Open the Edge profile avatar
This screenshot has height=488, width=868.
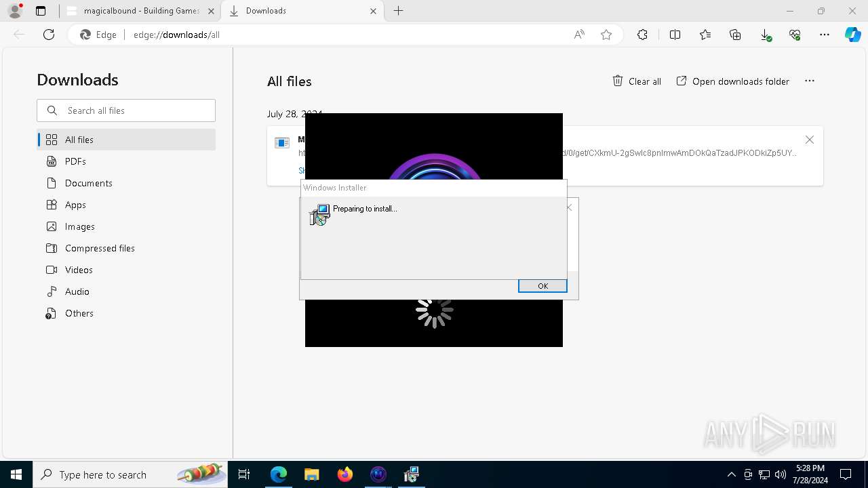(14, 11)
